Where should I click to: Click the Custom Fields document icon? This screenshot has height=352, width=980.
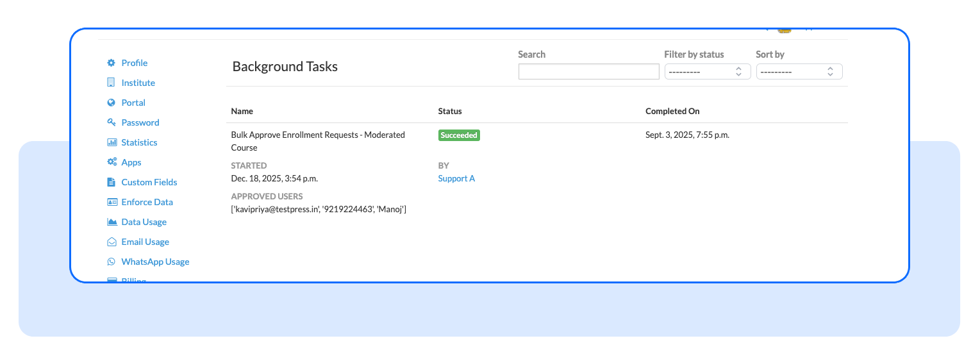pos(111,182)
